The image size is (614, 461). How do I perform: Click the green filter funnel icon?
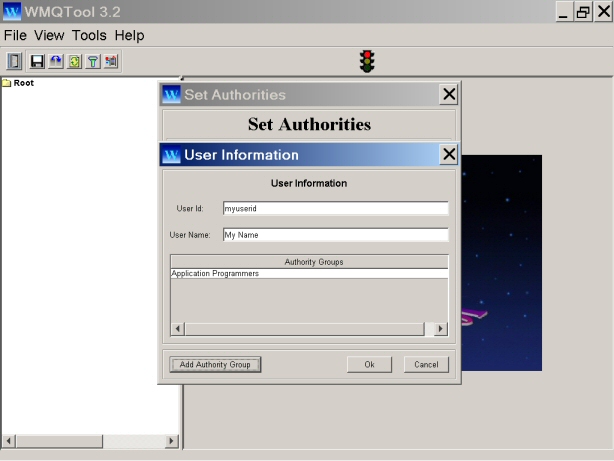pyautogui.click(x=93, y=61)
